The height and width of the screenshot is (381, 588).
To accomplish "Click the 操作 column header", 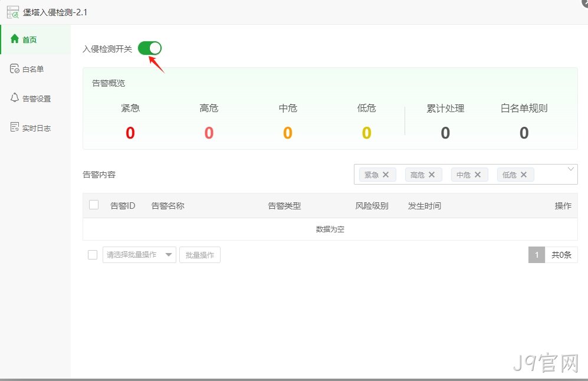I will click(x=563, y=206).
